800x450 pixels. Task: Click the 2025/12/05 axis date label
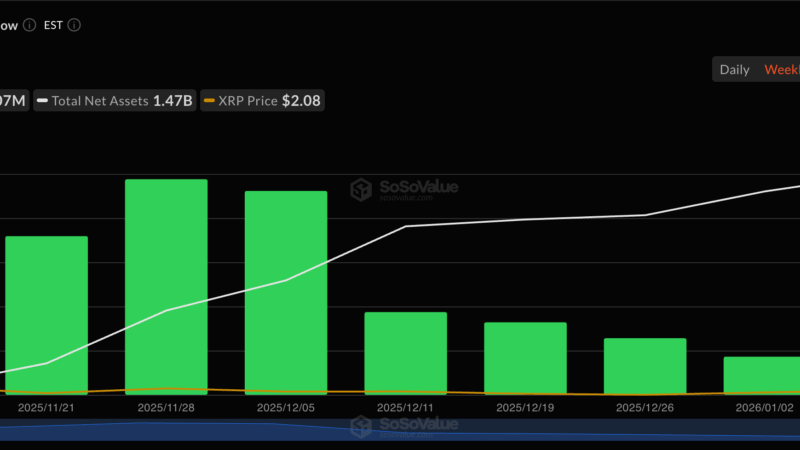tap(286, 408)
